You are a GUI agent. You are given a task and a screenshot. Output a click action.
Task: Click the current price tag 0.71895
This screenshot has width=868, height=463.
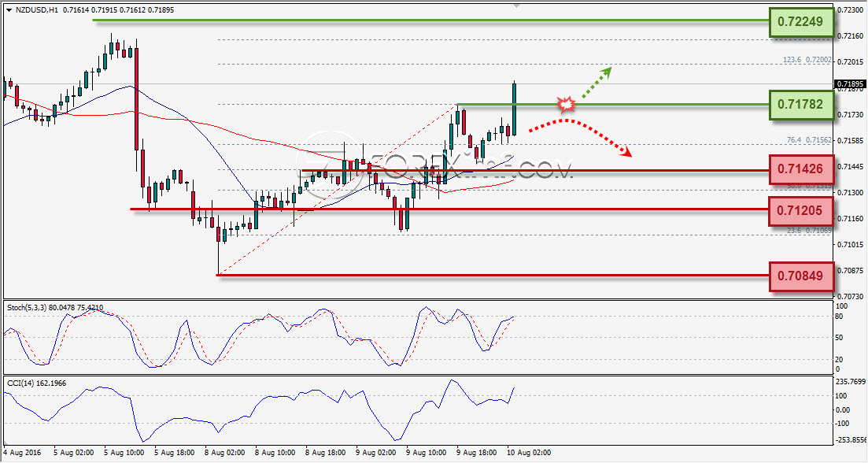(x=850, y=84)
